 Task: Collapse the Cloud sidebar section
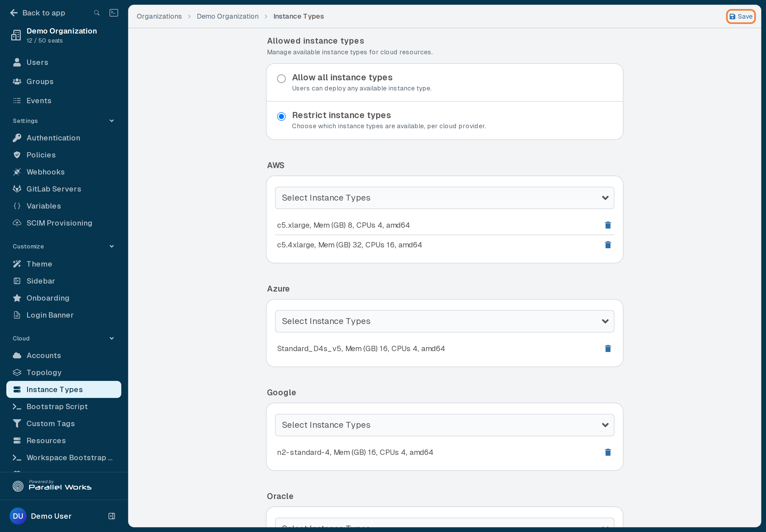[63, 338]
